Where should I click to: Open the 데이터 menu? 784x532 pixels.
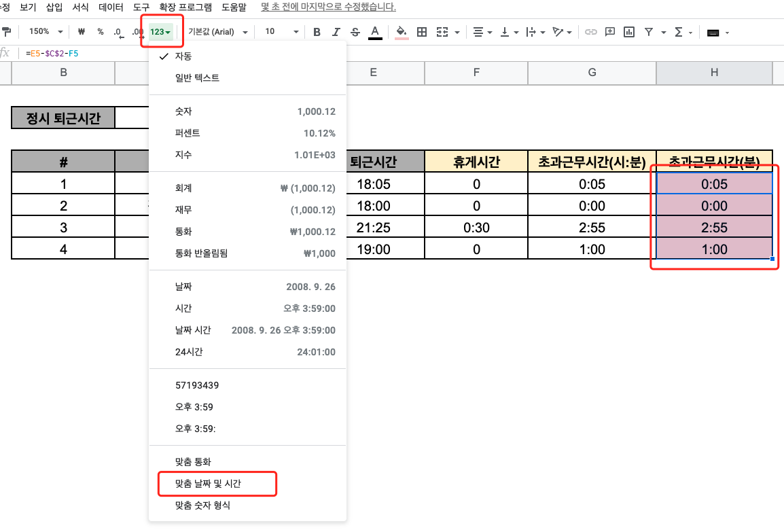coord(111,8)
